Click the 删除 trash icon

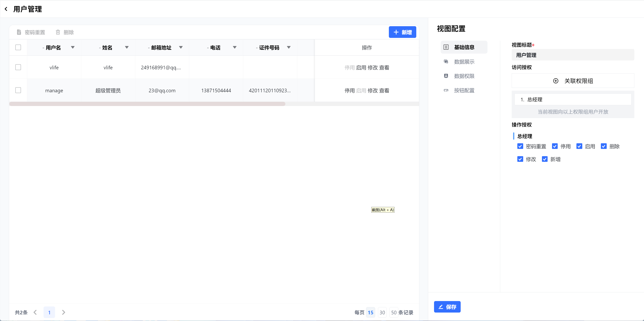click(58, 32)
